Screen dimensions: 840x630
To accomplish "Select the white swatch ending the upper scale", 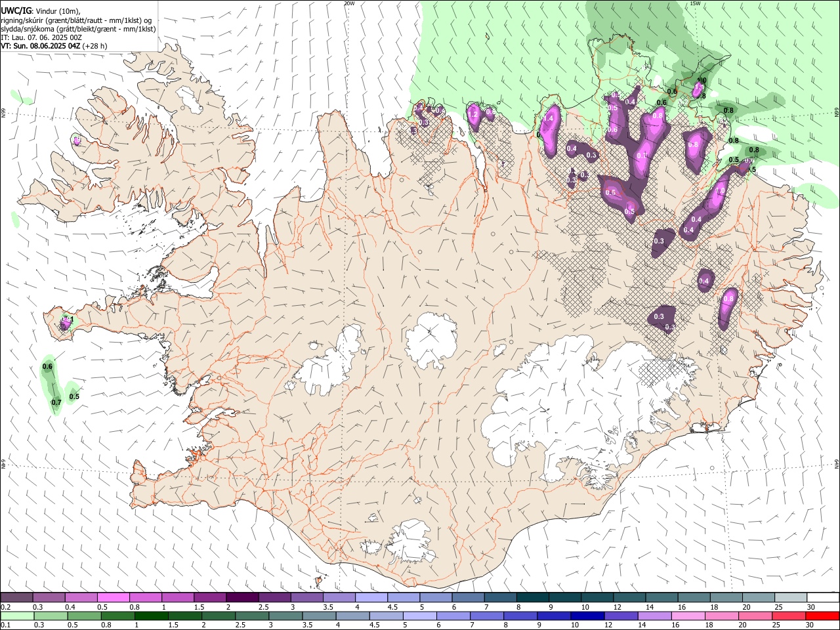I will pyautogui.click(x=823, y=597).
